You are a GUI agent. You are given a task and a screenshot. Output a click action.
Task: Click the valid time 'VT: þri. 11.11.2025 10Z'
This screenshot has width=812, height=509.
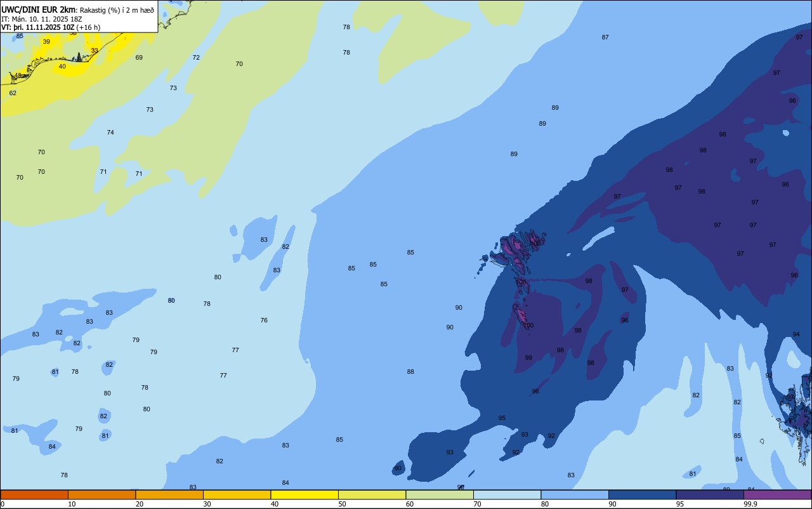(38, 27)
